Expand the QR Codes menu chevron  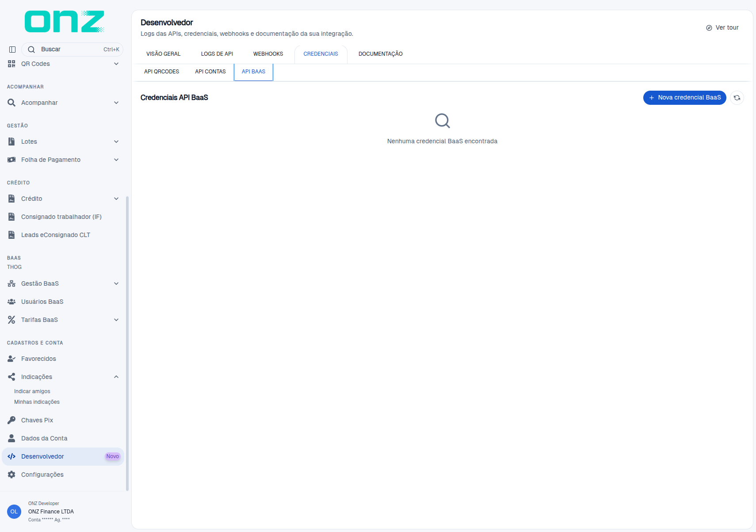116,64
